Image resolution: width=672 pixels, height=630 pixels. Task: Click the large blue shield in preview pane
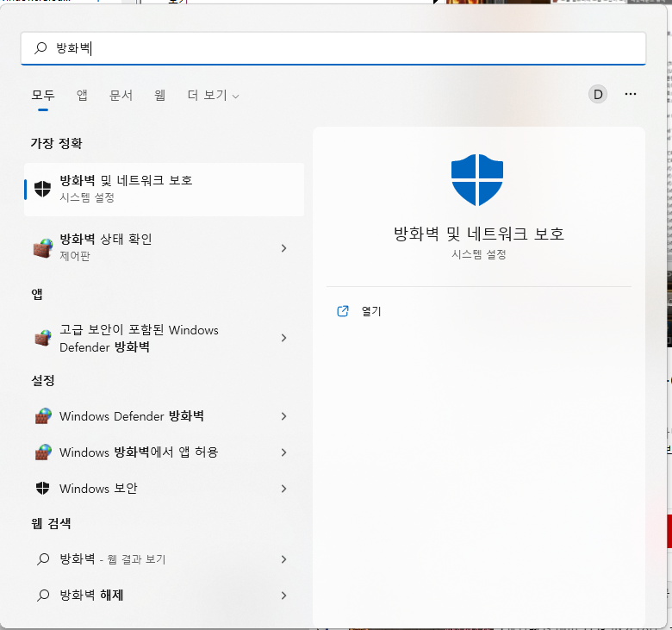pos(477,180)
